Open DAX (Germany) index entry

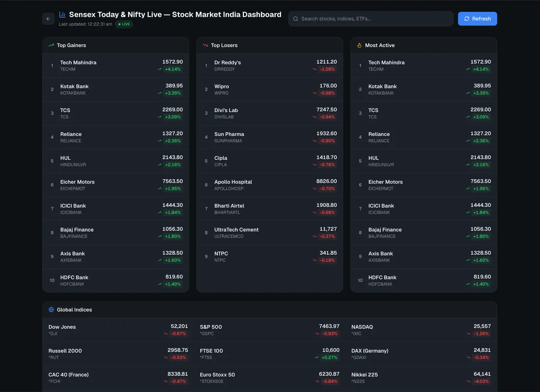tap(421, 354)
